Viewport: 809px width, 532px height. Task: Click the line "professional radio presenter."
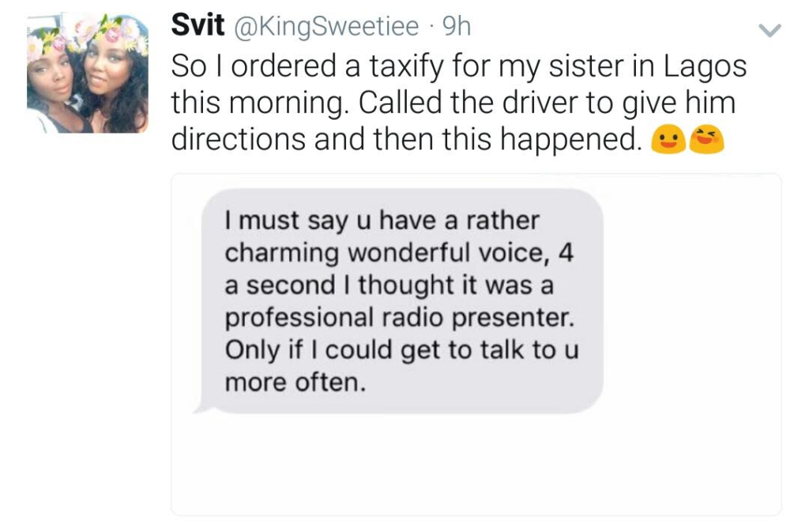point(399,318)
